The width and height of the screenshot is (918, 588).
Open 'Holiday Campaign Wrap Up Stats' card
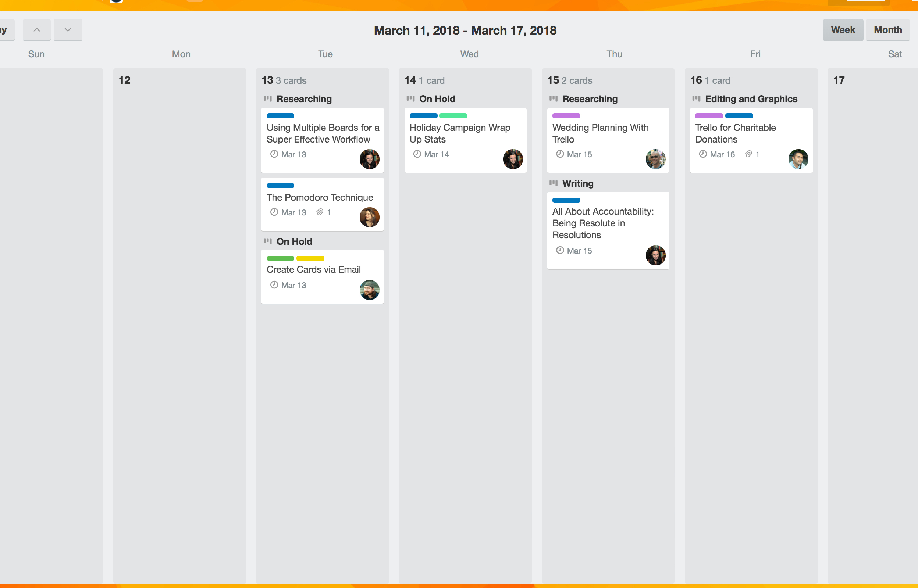pos(460,132)
